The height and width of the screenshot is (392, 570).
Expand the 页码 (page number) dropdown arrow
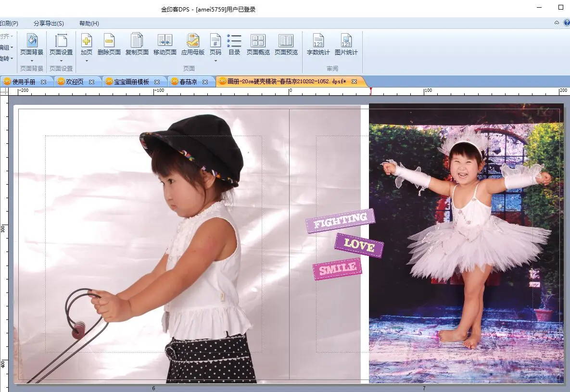pos(215,61)
